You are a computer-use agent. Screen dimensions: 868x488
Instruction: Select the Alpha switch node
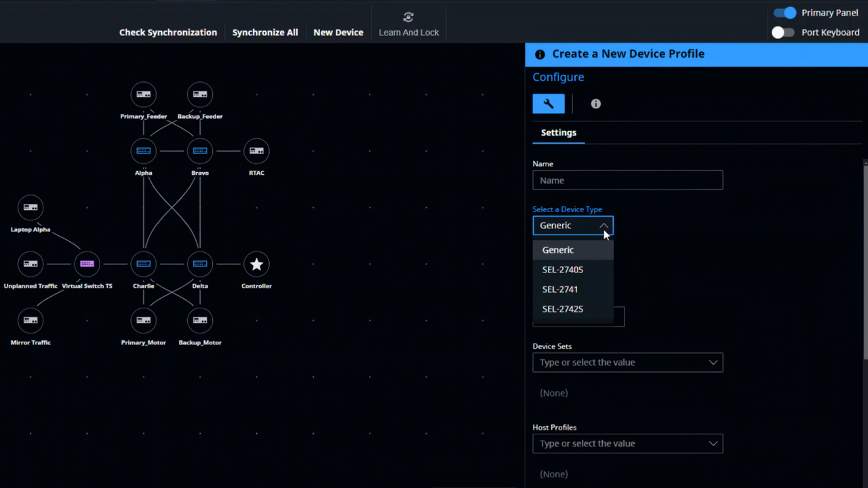(x=144, y=151)
